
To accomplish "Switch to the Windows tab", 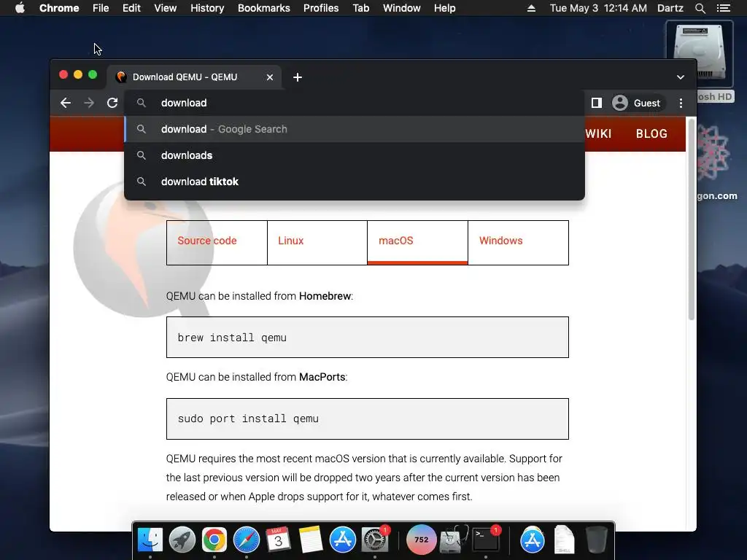I will coord(519,242).
